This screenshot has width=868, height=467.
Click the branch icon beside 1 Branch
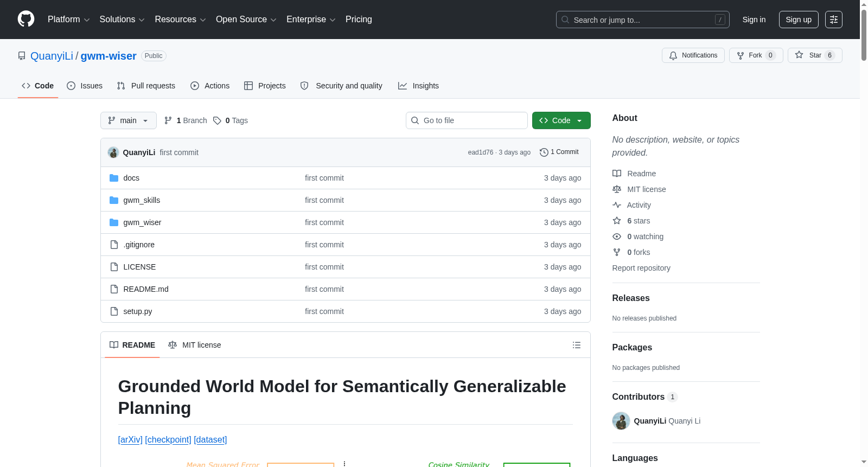(x=168, y=120)
